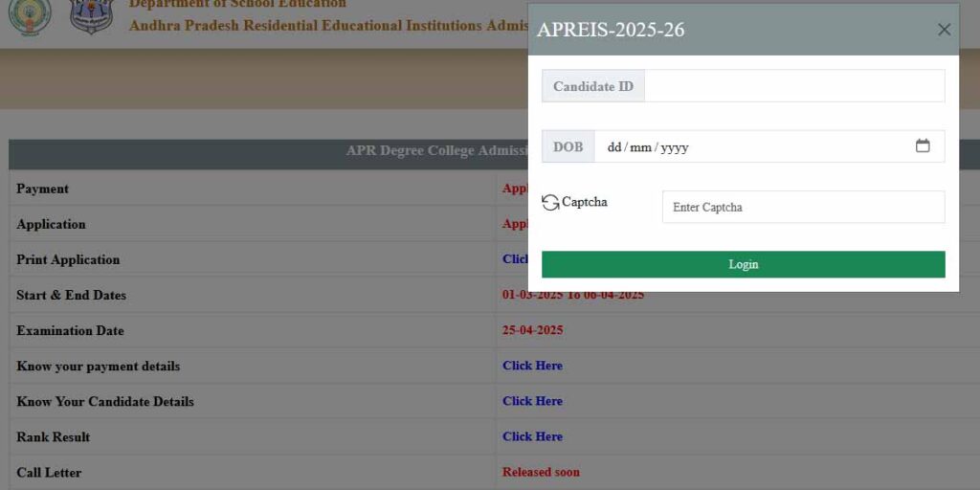Click the 'Released soon' Call Letter status
The height and width of the screenshot is (490, 980).
click(x=541, y=472)
